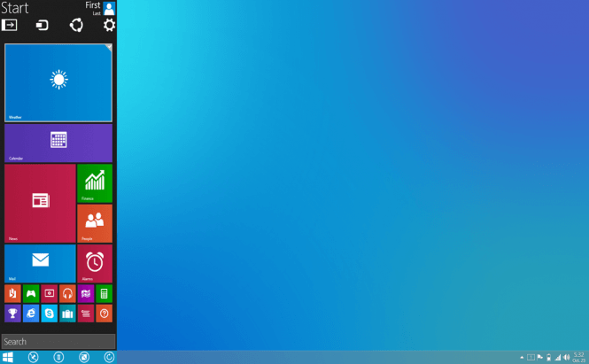Click the Windows Start button on taskbar
The image size is (589, 364).
pyautogui.click(x=7, y=357)
